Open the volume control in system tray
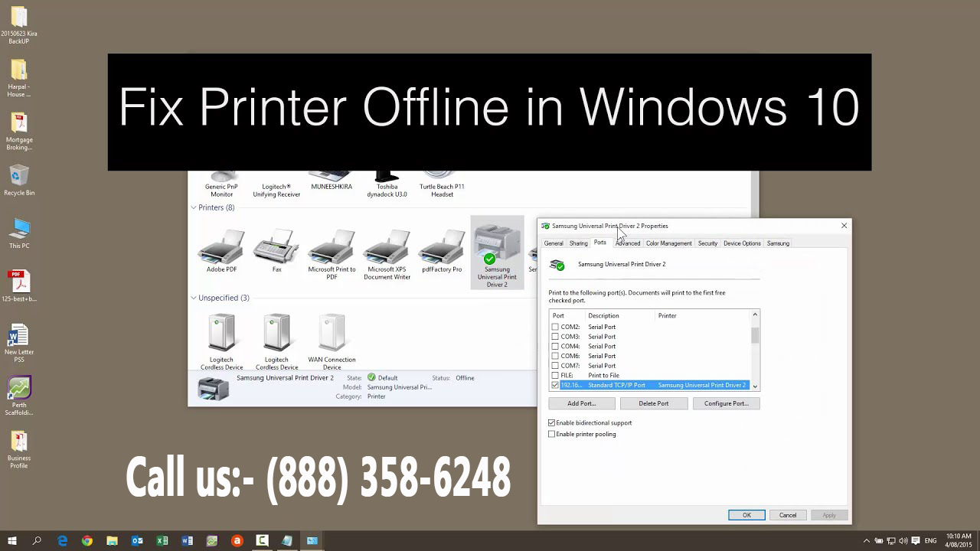The height and width of the screenshot is (551, 980). (903, 541)
